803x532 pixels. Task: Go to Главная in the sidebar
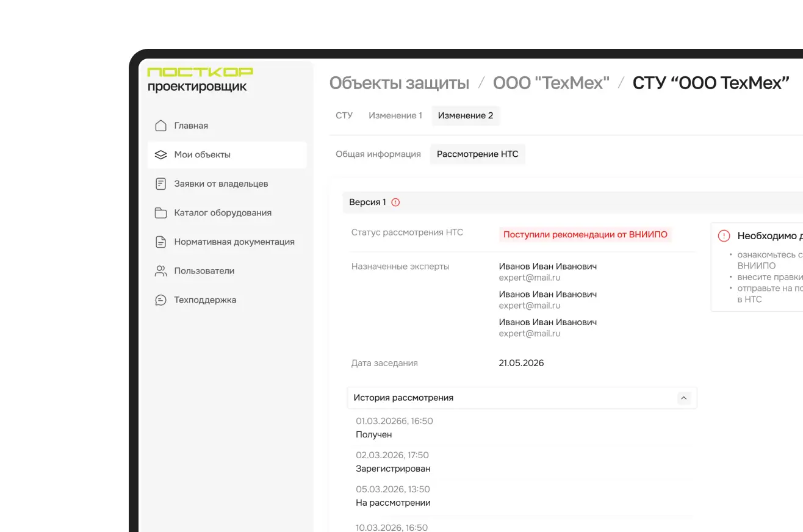click(227, 126)
